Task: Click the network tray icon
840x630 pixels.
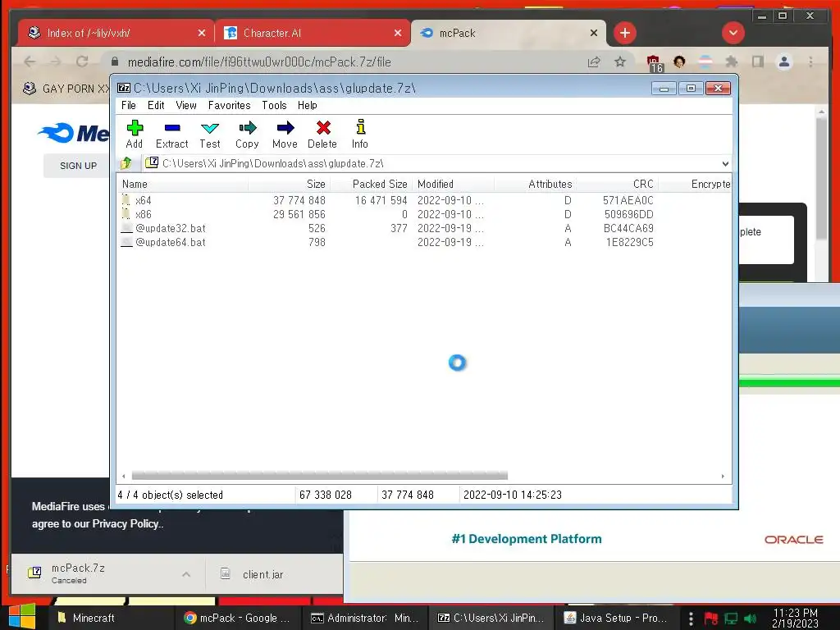Action: pyautogui.click(x=731, y=619)
